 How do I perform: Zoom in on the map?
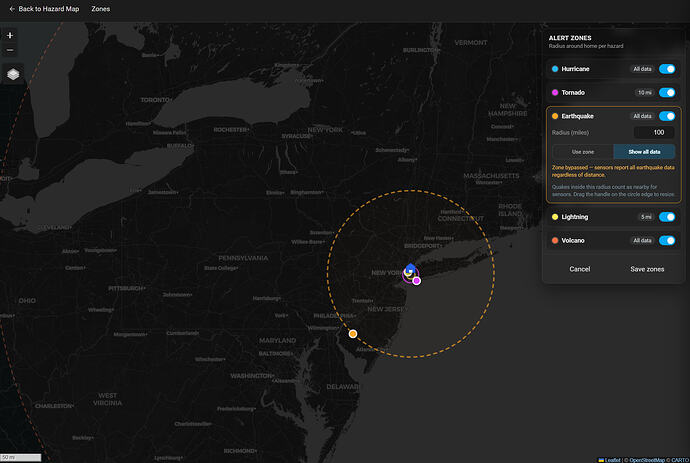(x=10, y=36)
